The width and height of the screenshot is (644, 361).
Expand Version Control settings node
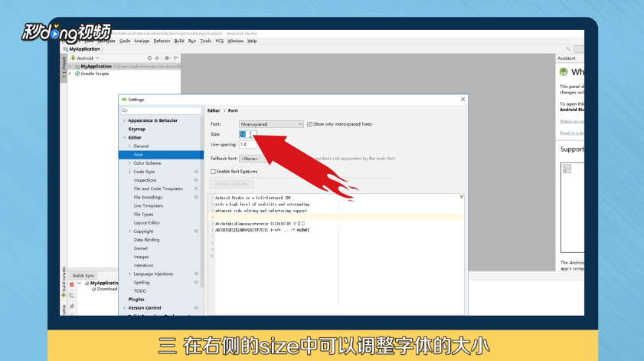pos(125,308)
